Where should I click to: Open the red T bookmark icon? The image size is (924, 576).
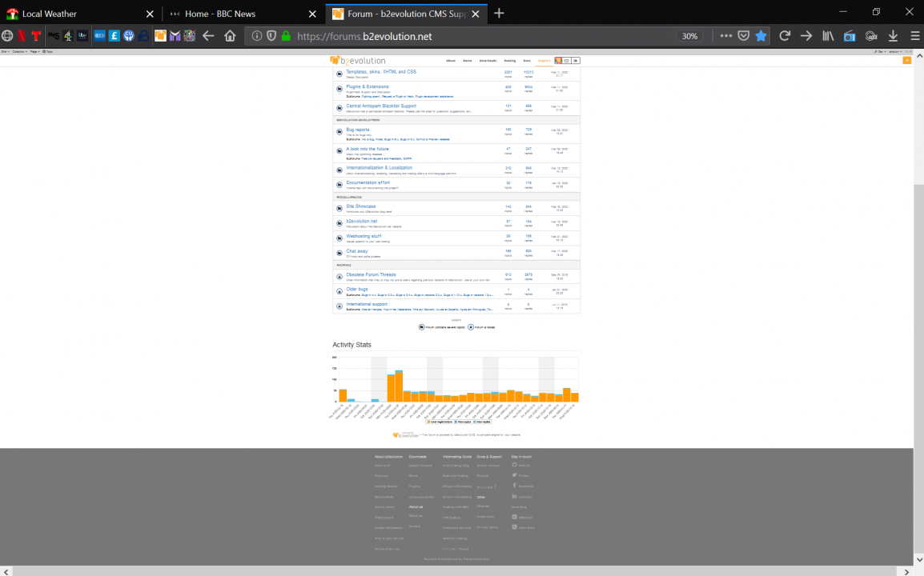(36, 36)
